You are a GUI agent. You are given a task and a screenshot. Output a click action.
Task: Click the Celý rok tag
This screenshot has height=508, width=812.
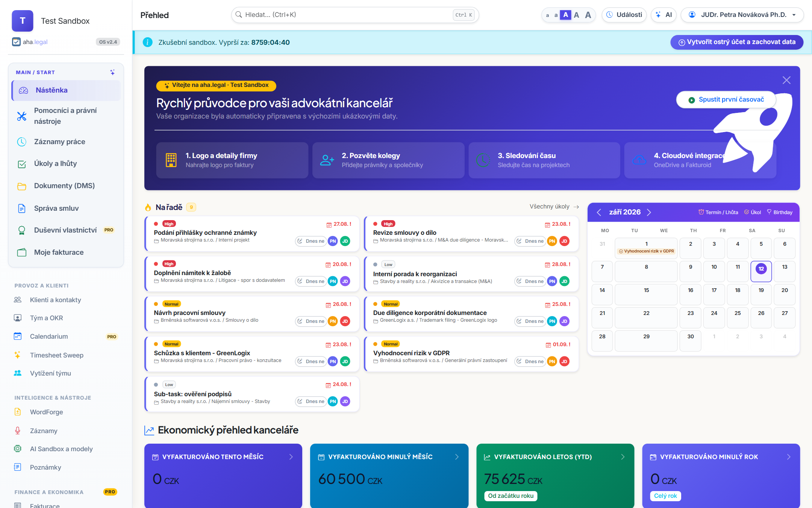[x=665, y=496]
